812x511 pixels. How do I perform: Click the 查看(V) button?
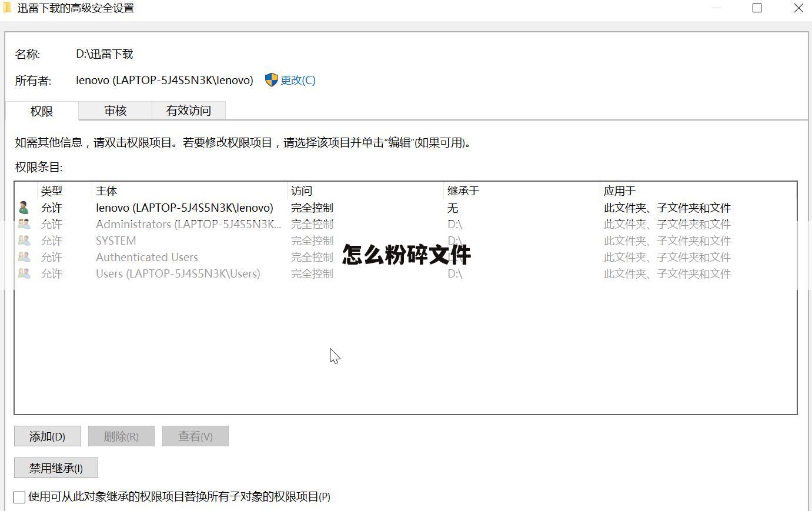coord(195,436)
